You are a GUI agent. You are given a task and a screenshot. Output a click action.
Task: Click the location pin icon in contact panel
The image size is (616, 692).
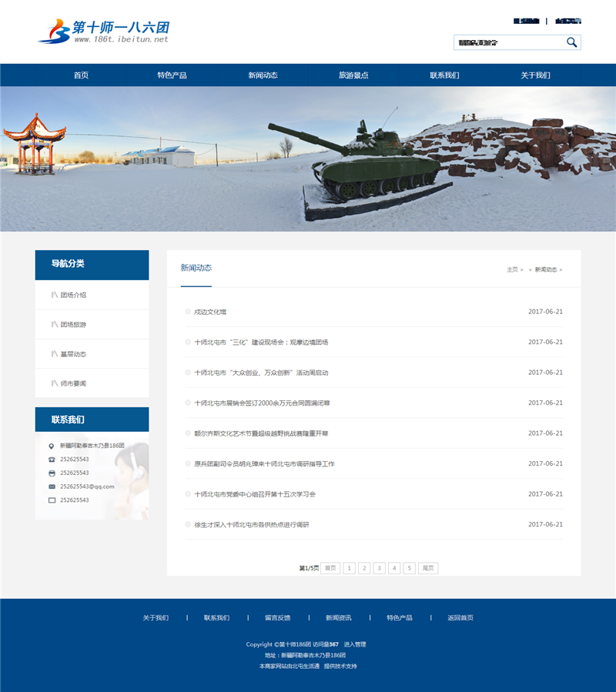pos(52,446)
